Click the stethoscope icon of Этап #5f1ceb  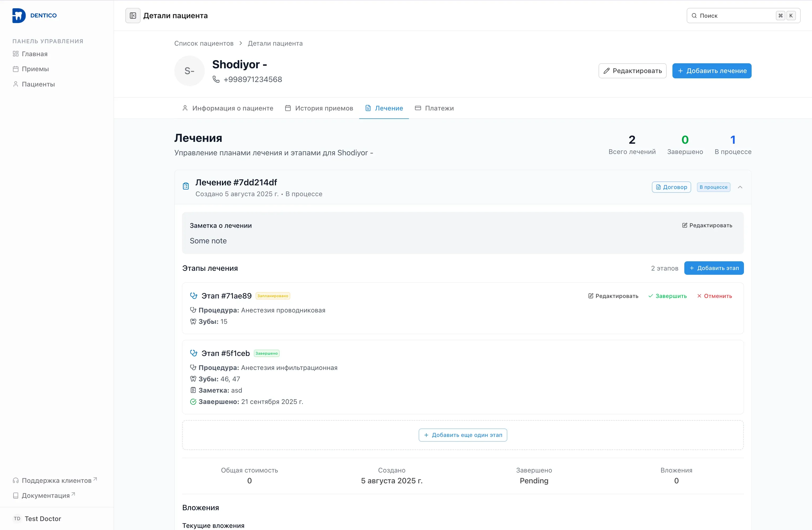point(193,353)
